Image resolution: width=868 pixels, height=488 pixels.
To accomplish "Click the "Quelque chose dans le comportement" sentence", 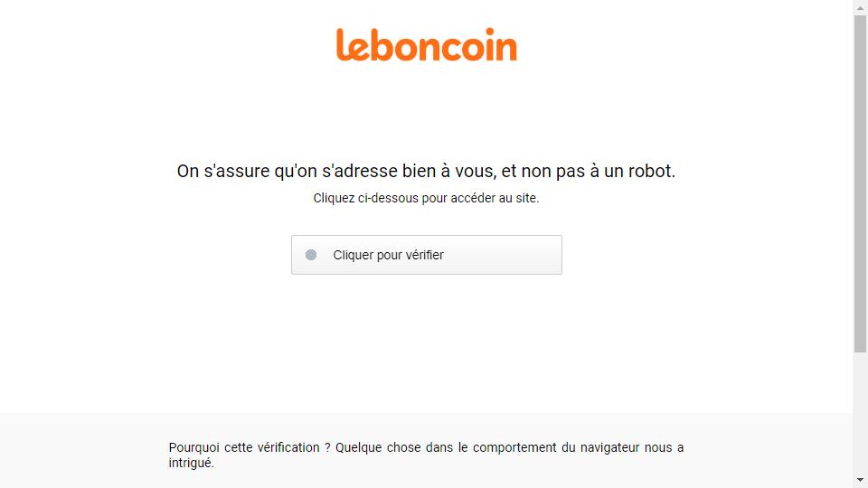I will click(x=446, y=447).
